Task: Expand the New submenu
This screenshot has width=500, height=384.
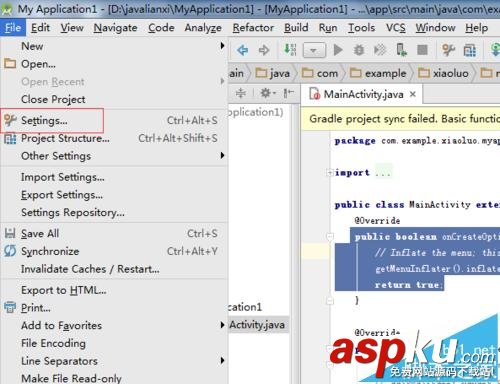Action: click(114, 46)
